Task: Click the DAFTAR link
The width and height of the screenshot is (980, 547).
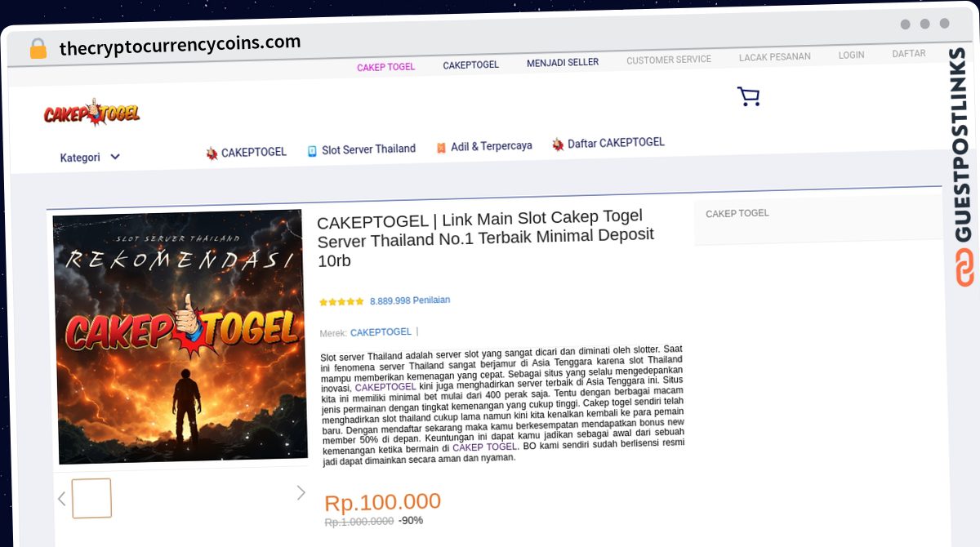Action: pyautogui.click(x=909, y=54)
